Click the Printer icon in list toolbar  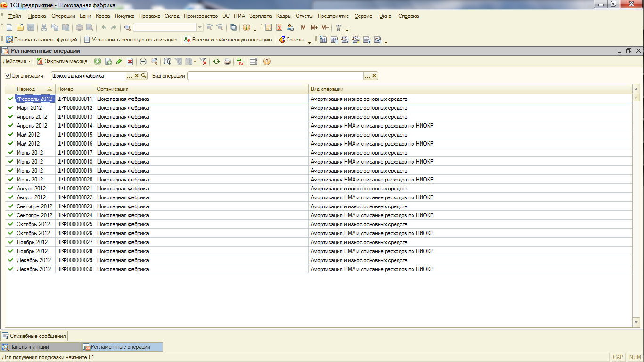tap(227, 61)
